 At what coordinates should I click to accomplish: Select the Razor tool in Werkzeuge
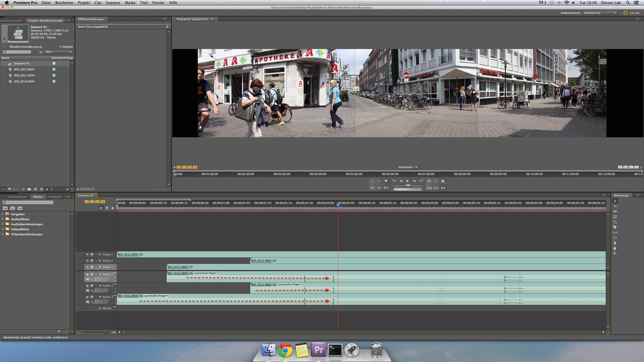[x=615, y=227]
